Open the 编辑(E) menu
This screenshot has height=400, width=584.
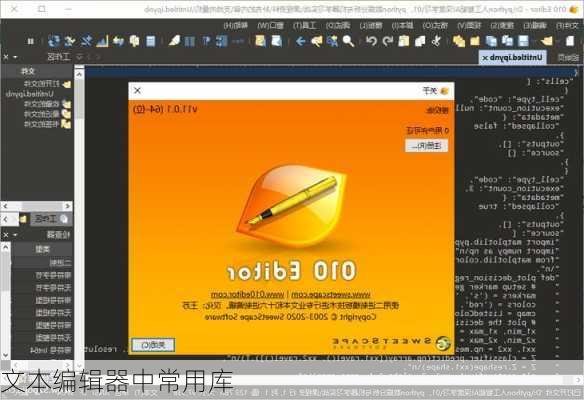point(534,25)
